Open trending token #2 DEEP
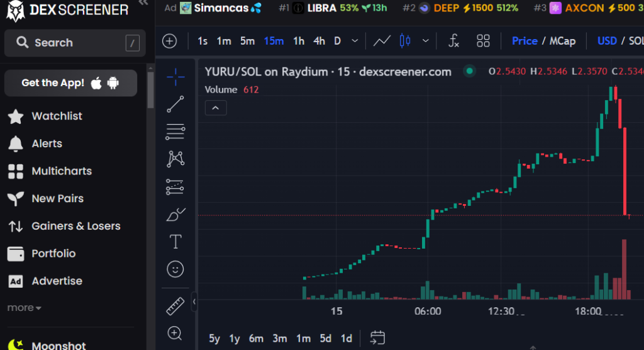The height and width of the screenshot is (350, 644). click(x=460, y=8)
